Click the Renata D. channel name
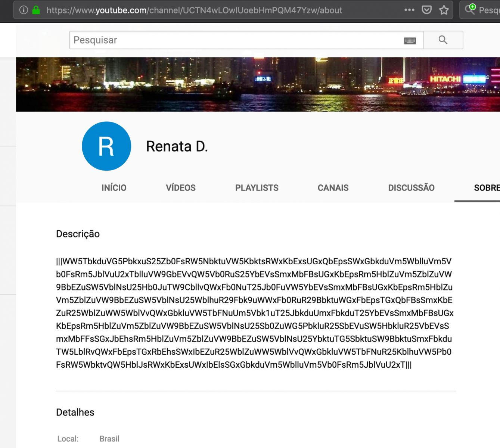The width and height of the screenshot is (500, 448). pyautogui.click(x=177, y=146)
